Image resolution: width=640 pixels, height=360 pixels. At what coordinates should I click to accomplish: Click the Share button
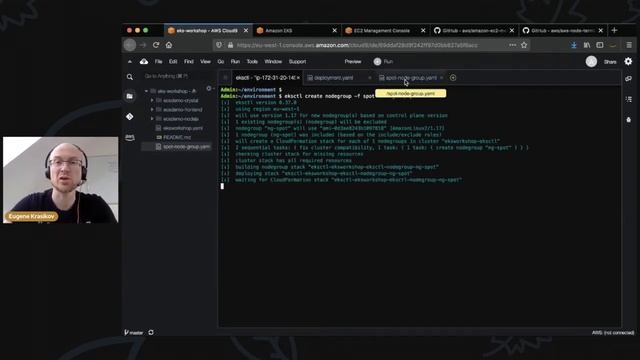click(610, 62)
